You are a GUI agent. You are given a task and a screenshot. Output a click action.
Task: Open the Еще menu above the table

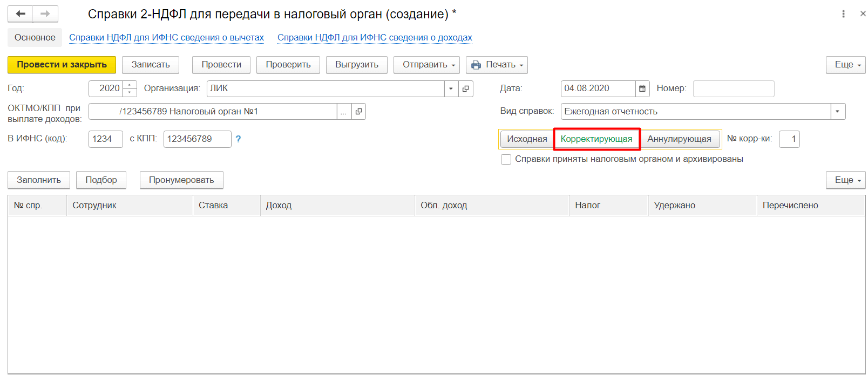[x=845, y=180]
